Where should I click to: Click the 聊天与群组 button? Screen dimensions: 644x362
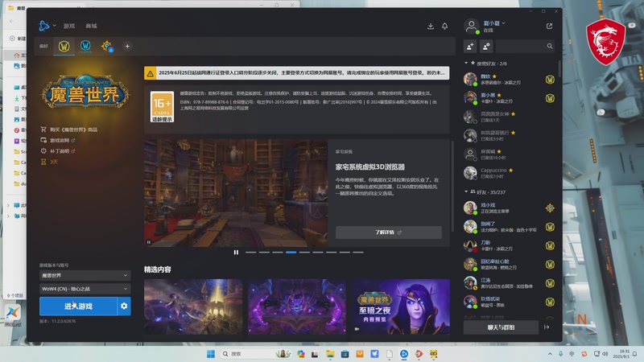tap(501, 327)
